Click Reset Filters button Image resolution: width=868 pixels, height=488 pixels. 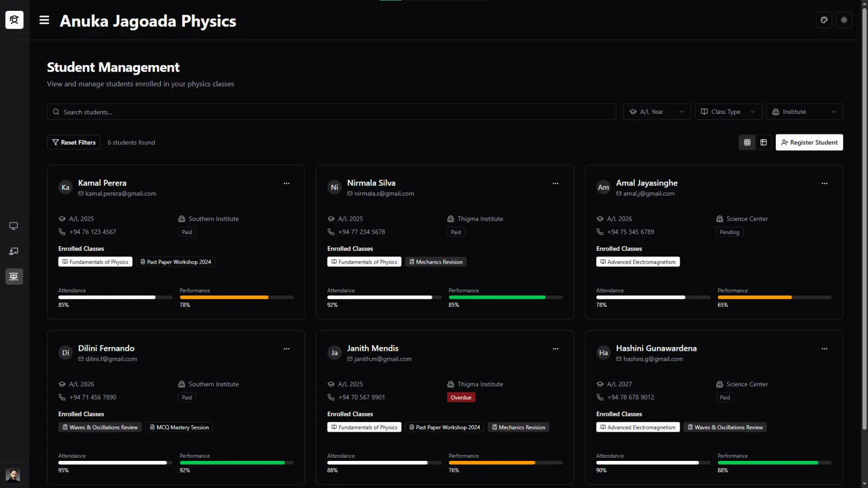click(x=74, y=142)
